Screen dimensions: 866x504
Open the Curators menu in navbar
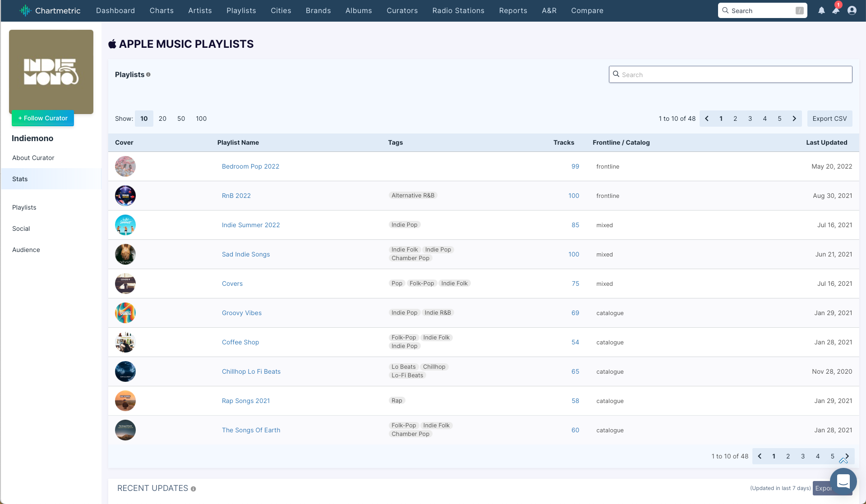[402, 10]
